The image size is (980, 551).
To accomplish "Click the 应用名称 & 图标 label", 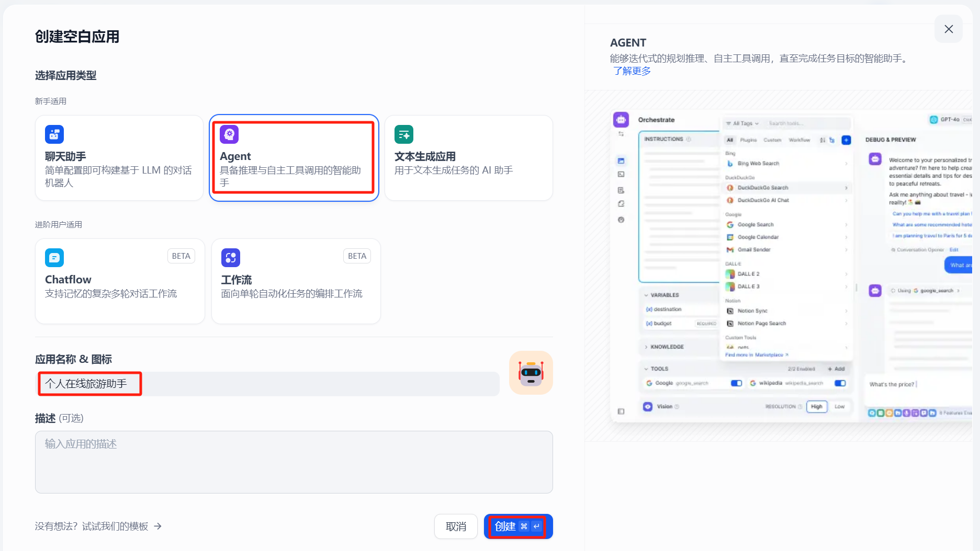I will point(73,359).
